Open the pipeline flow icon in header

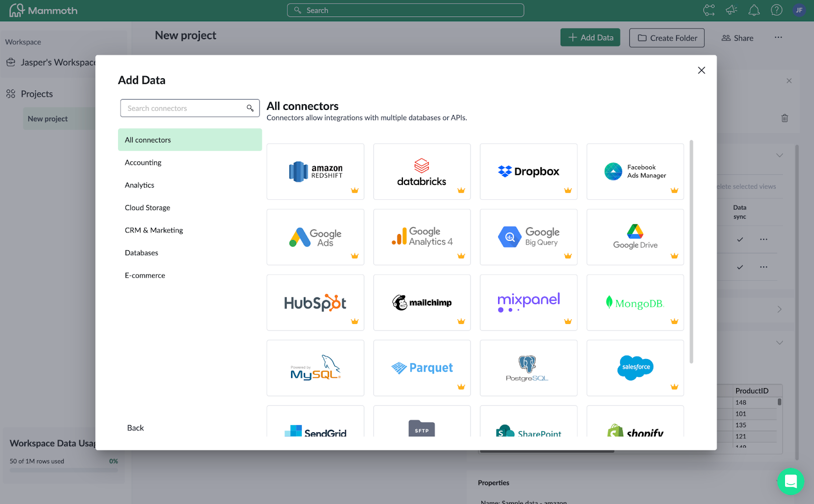(x=709, y=10)
